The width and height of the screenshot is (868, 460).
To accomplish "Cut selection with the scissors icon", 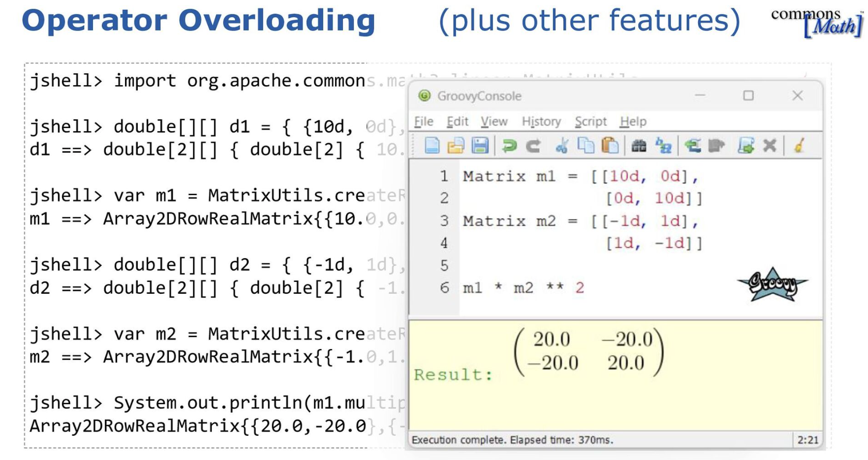I will pyautogui.click(x=562, y=146).
